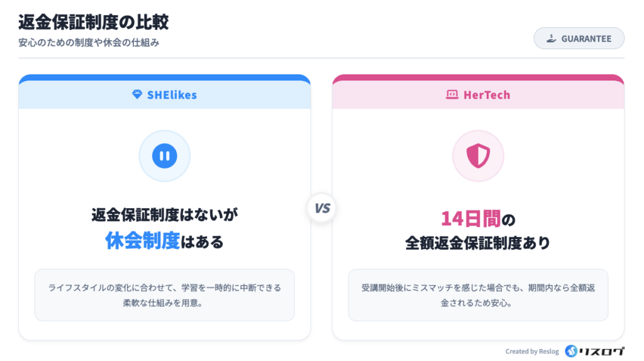Click the 全額返金保証制度あり heading line

tap(478, 243)
